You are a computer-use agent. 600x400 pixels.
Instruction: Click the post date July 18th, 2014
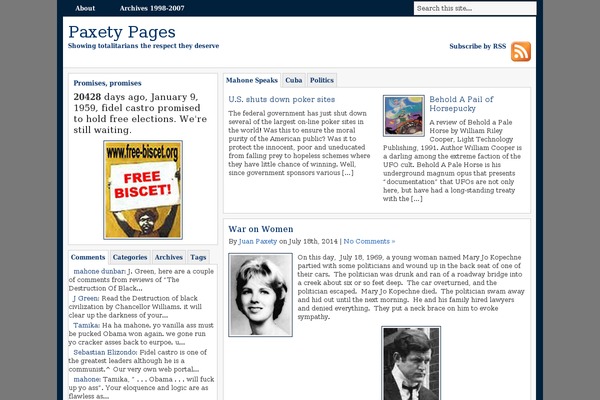[313, 242]
